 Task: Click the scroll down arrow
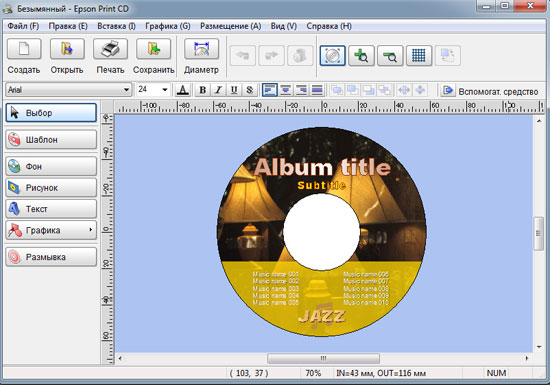[539, 347]
